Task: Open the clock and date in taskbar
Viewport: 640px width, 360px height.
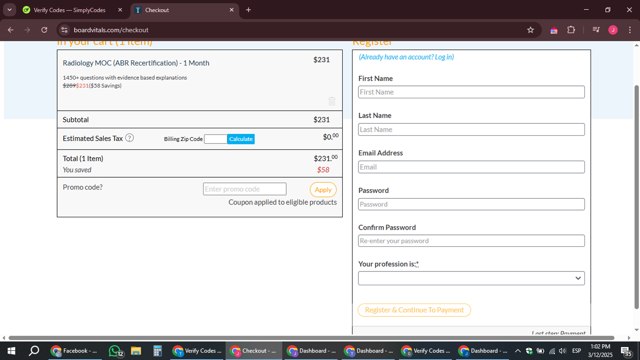Action: tap(600, 351)
